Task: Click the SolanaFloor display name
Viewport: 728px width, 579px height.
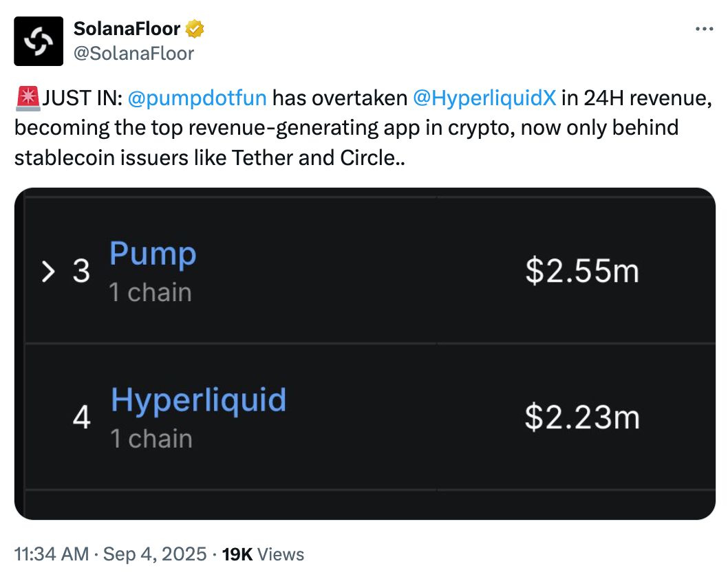Action: tap(127, 29)
